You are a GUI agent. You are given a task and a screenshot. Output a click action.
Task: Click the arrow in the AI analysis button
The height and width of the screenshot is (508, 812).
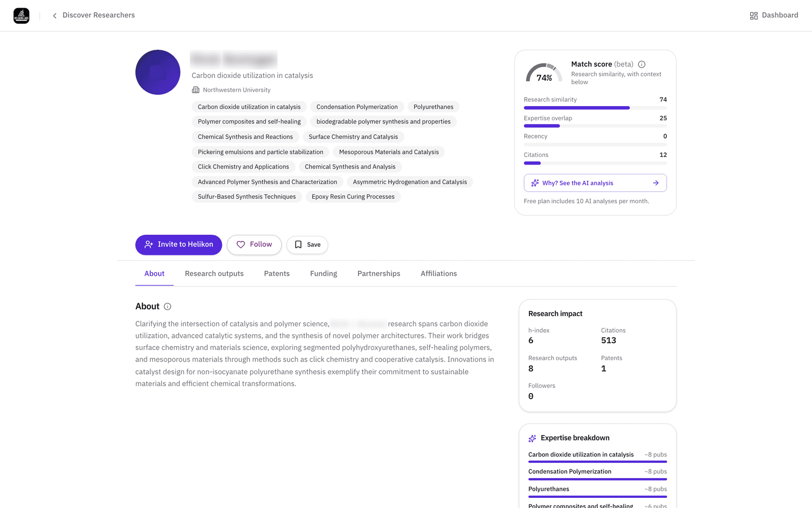point(656,183)
